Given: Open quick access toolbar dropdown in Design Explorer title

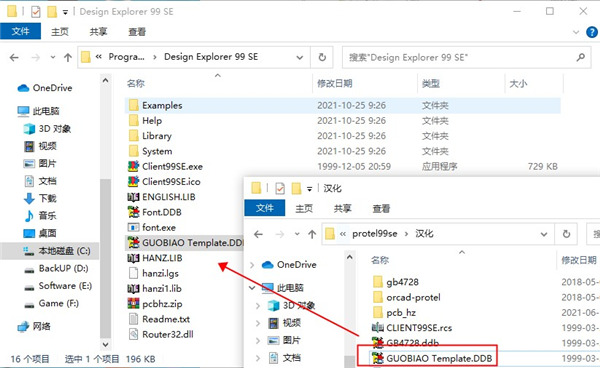Looking at the screenshot, I should click(x=65, y=13).
